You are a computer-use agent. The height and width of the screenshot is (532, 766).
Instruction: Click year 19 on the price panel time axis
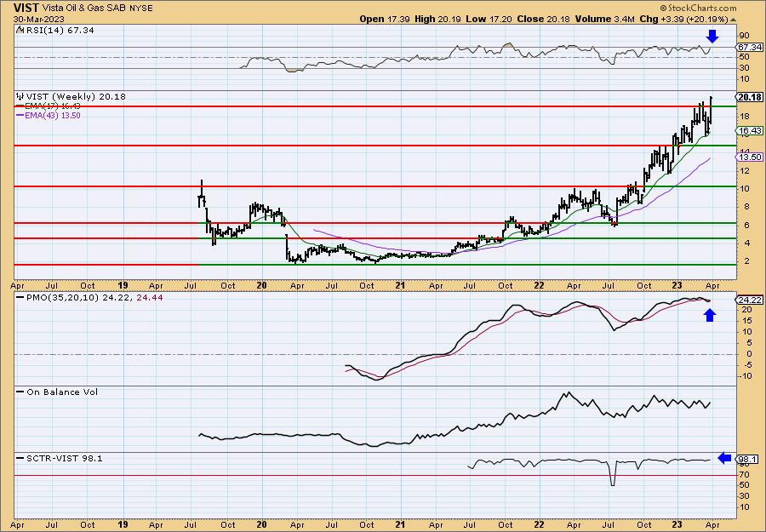123,285
